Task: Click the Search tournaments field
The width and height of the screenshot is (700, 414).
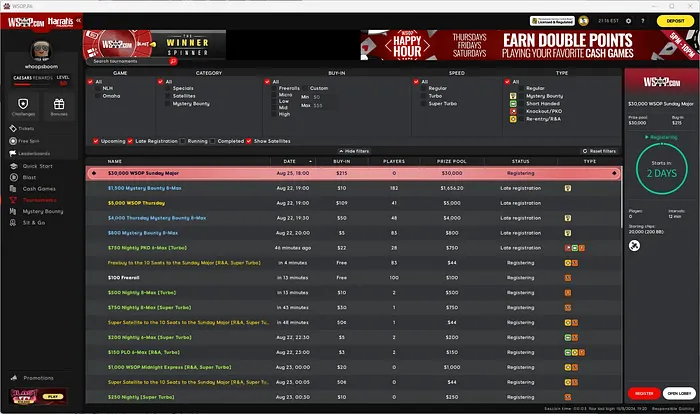Action: [128, 61]
